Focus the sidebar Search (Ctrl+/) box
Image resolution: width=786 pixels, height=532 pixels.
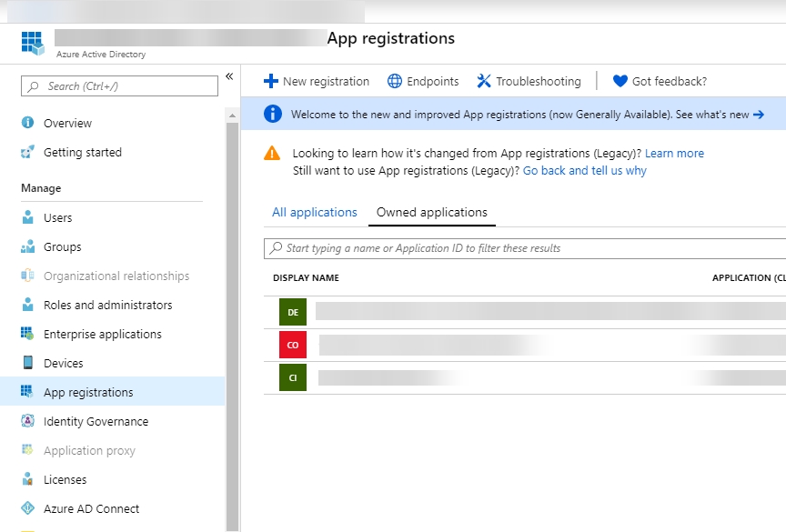119,86
